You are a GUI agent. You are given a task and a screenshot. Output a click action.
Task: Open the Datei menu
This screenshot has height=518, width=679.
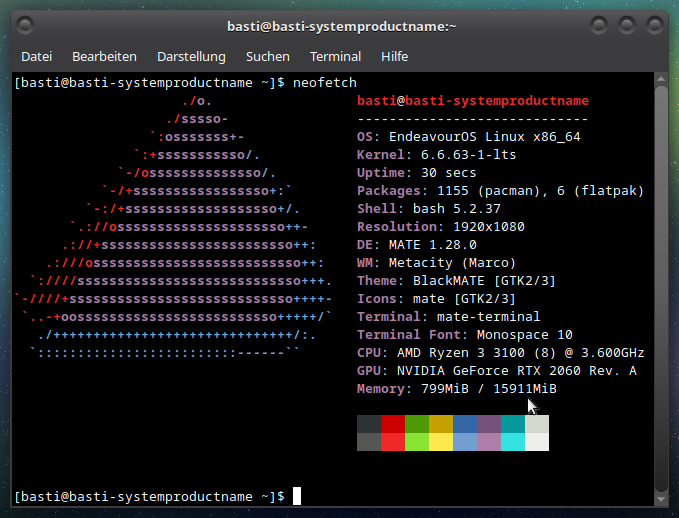coord(37,57)
